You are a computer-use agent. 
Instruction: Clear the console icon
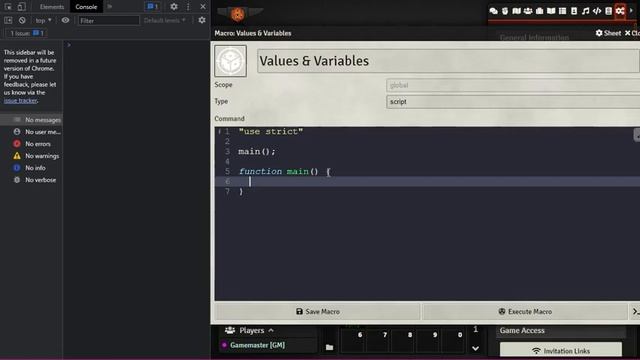click(x=22, y=20)
